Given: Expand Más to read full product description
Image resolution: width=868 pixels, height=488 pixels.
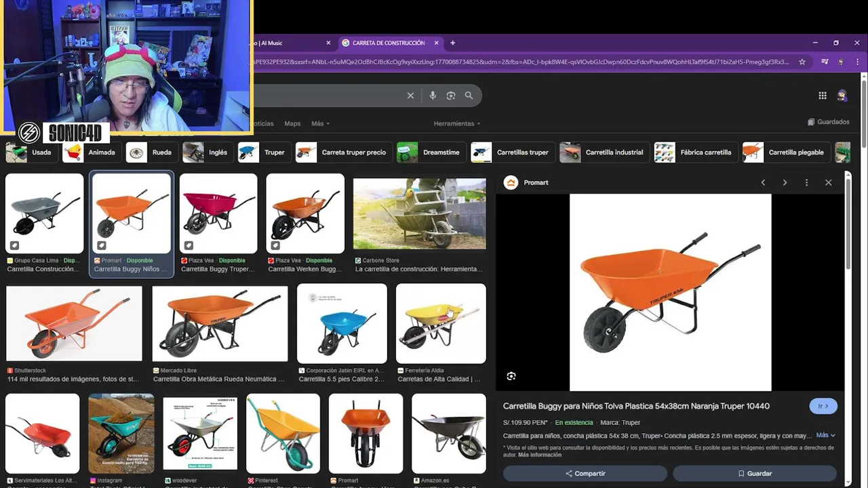Looking at the screenshot, I should 825,435.
